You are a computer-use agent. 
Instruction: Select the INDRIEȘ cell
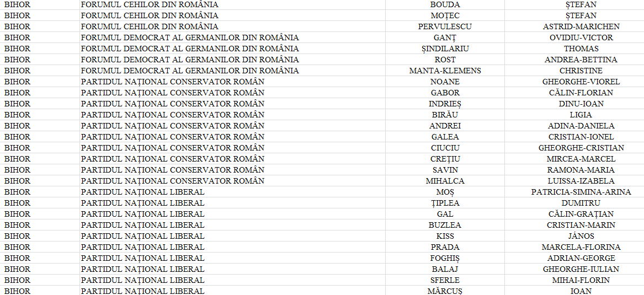(x=445, y=104)
